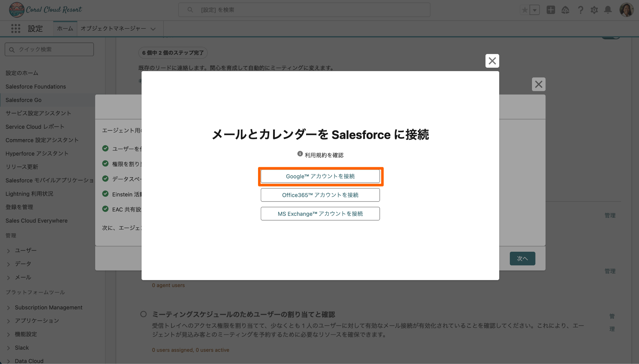Open オブジェクトマネージャー tab dropdown chevron
The height and width of the screenshot is (364, 639).
point(153,29)
